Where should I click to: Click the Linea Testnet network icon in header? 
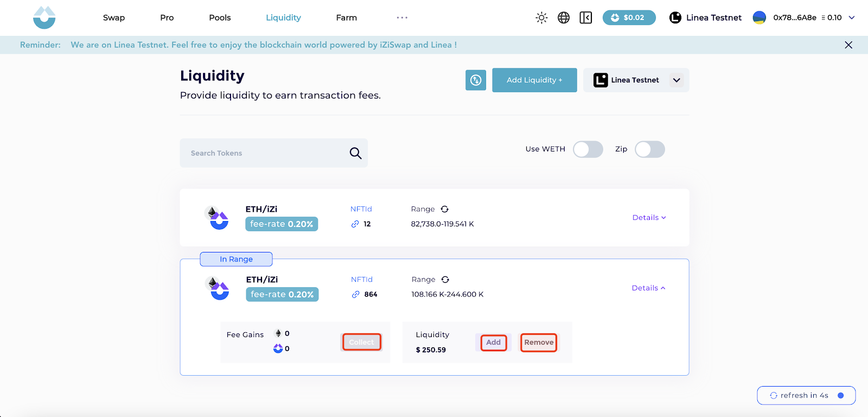click(675, 18)
